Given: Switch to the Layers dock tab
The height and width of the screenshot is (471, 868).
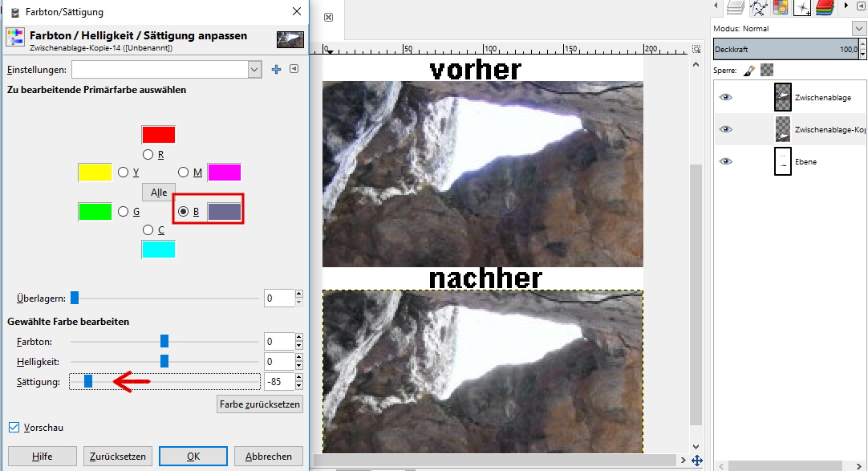Looking at the screenshot, I should click(735, 6).
